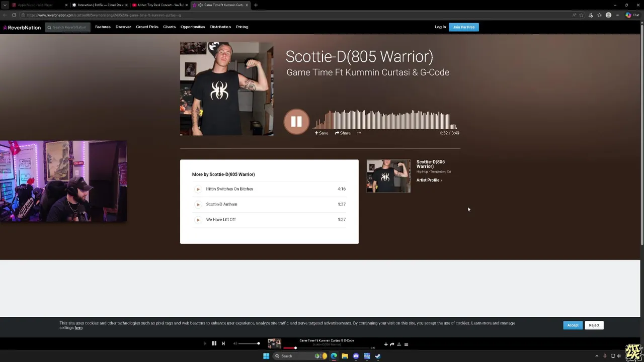Switch to Usher Tiny Desk Concert tab
Viewport: 644px width, 362px height.
coord(159,5)
